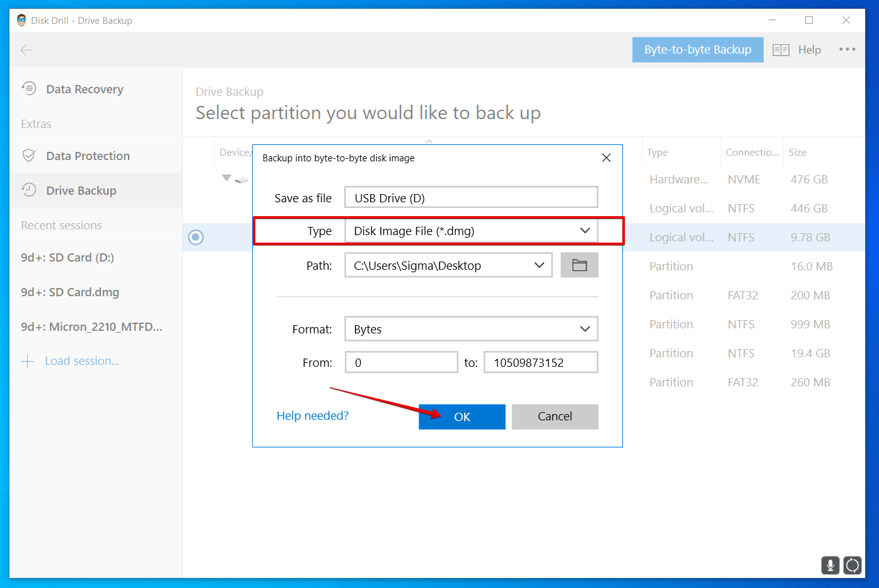Collapse the device tree triangle
The width and height of the screenshot is (879, 588).
tap(226, 178)
